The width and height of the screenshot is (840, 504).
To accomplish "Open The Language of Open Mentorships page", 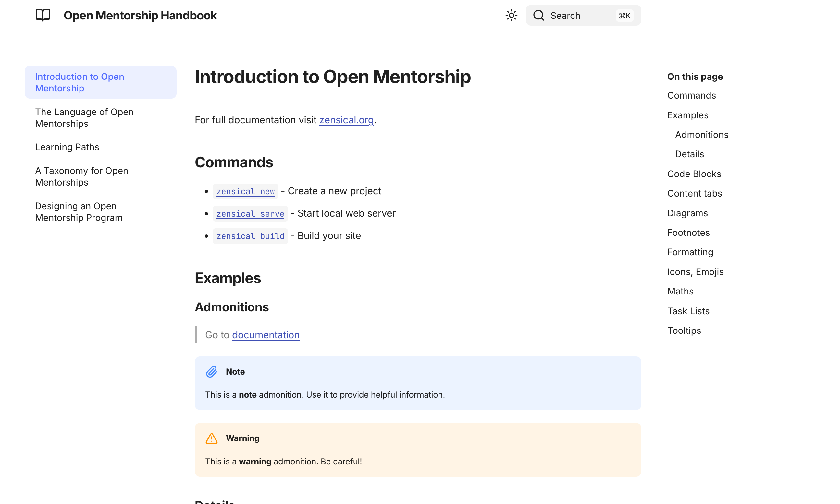I will (84, 117).
